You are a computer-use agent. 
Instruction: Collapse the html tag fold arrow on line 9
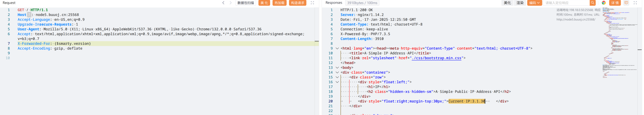coord(337,48)
